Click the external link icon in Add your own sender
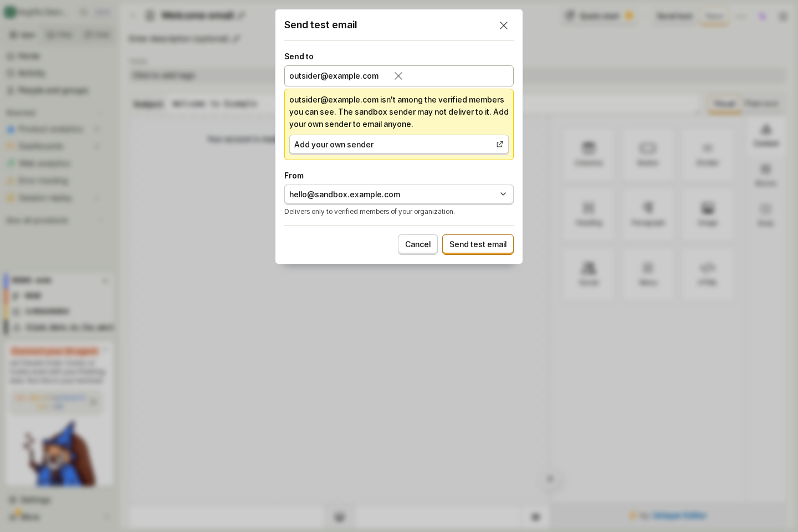Image resolution: width=798 pixels, height=532 pixels. click(500, 144)
